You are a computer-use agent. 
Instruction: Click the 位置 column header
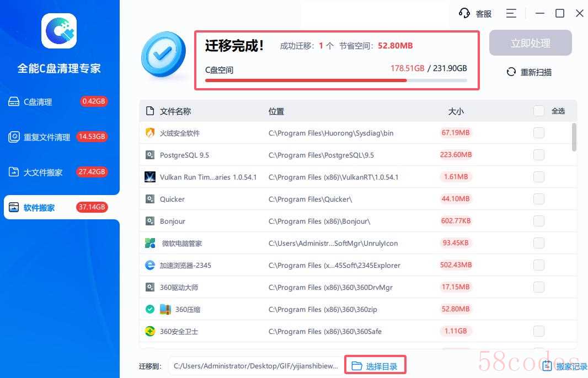click(276, 111)
